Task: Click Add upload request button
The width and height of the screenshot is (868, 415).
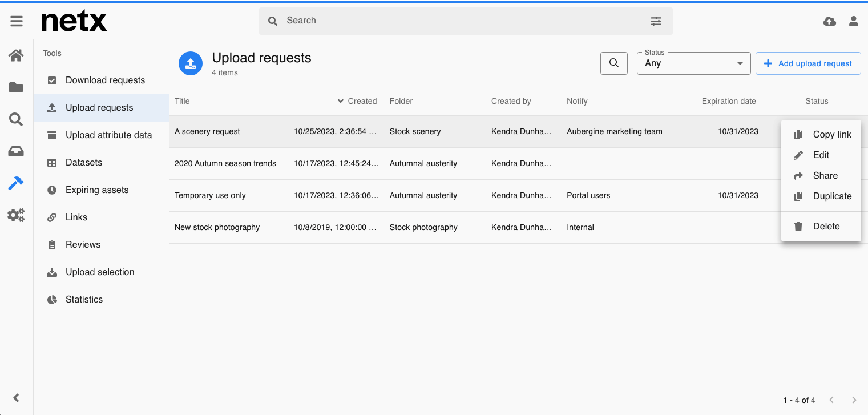Action: point(808,63)
